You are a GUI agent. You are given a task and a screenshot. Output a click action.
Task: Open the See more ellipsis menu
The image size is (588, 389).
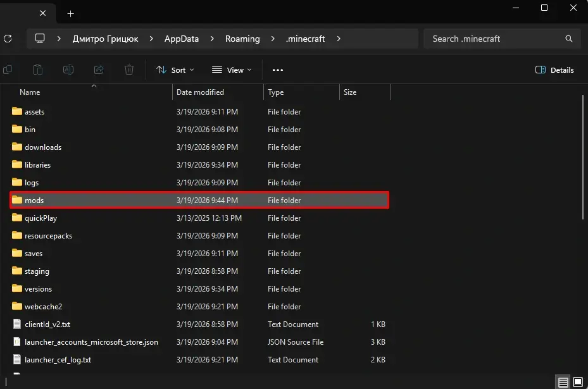coord(277,70)
